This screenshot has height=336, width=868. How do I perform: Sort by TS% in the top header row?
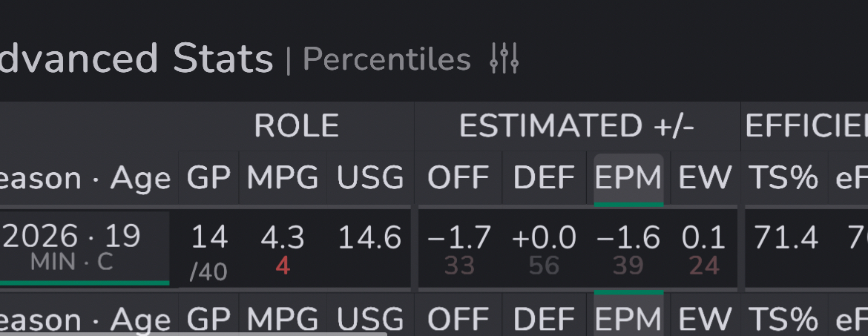786,178
